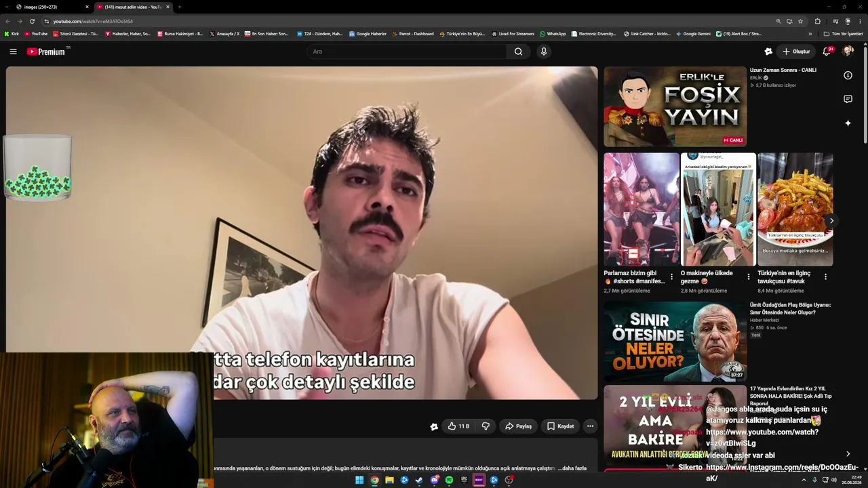Open Chrome from the taskbar
The height and width of the screenshot is (488, 868).
point(374,480)
